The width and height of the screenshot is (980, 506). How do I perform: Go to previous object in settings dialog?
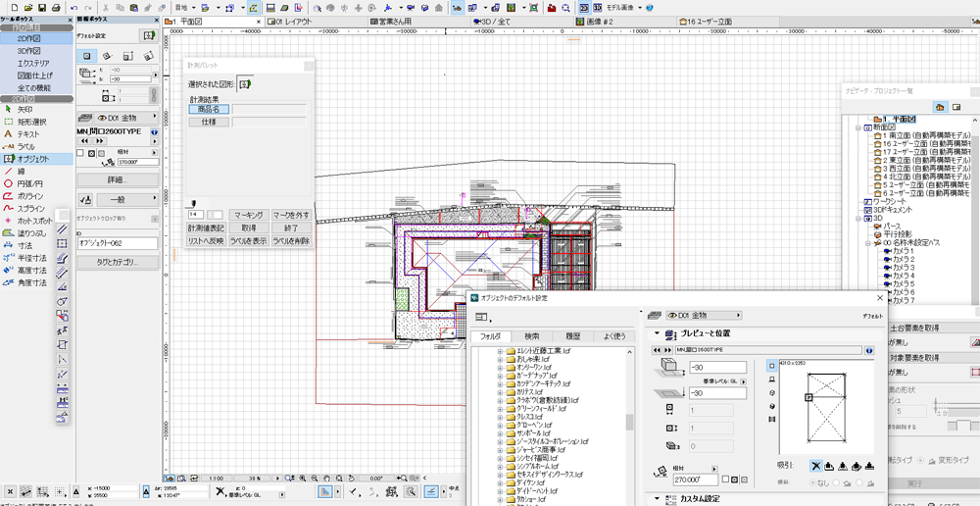pos(657,351)
